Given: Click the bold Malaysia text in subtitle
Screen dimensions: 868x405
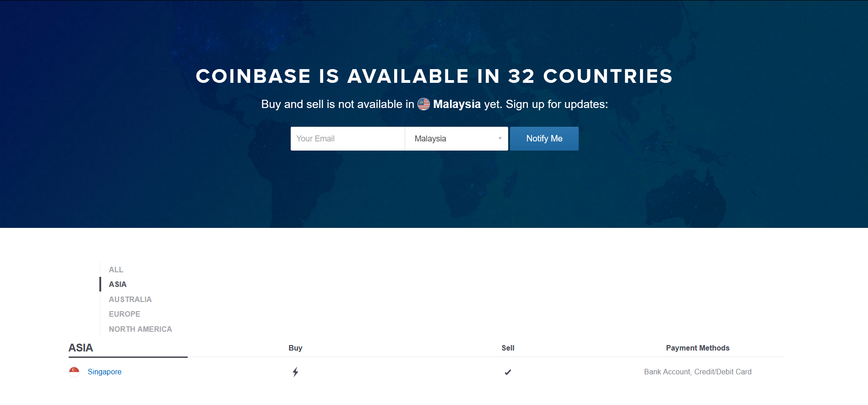Looking at the screenshot, I should pyautogui.click(x=457, y=104).
